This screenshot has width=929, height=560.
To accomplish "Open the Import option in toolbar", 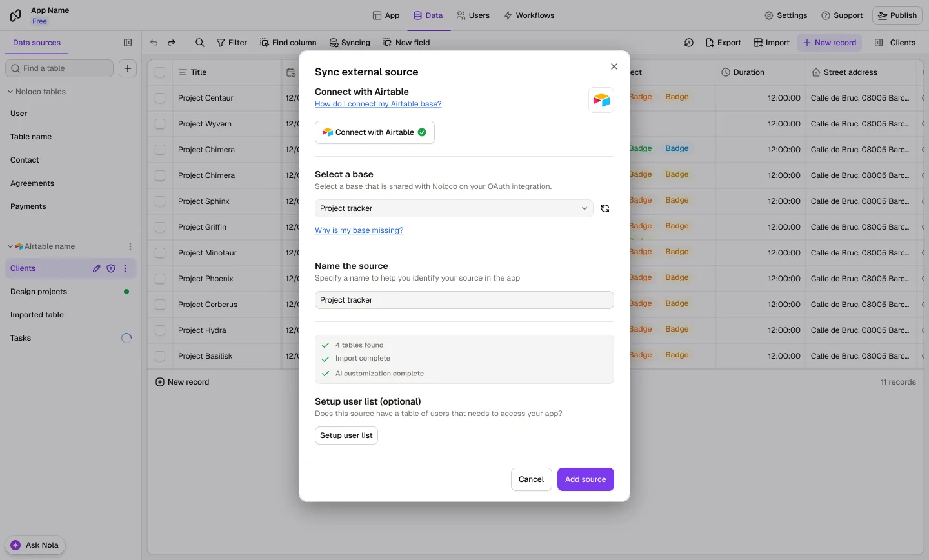I will point(772,43).
